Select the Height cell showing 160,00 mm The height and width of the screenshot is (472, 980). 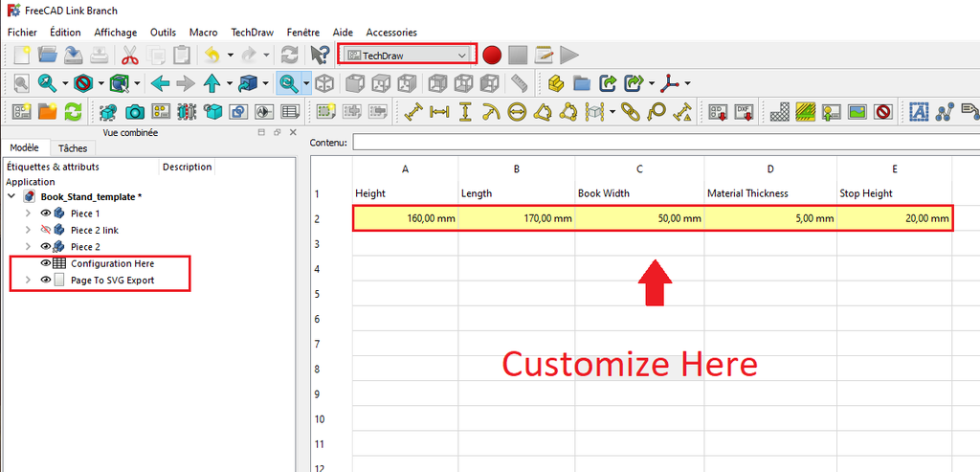pyautogui.click(x=406, y=218)
